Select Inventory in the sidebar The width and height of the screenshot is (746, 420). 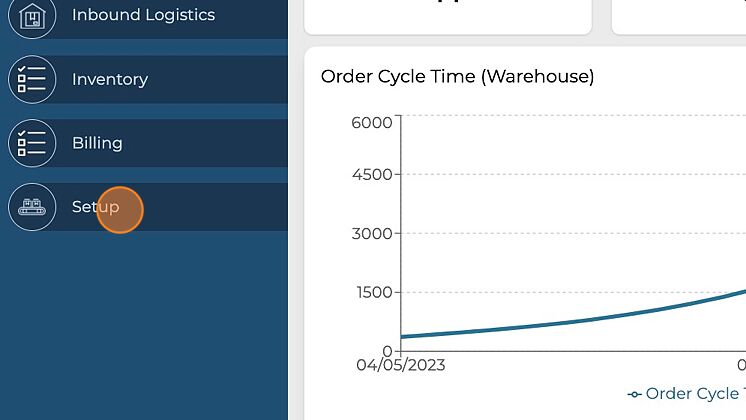tap(110, 80)
